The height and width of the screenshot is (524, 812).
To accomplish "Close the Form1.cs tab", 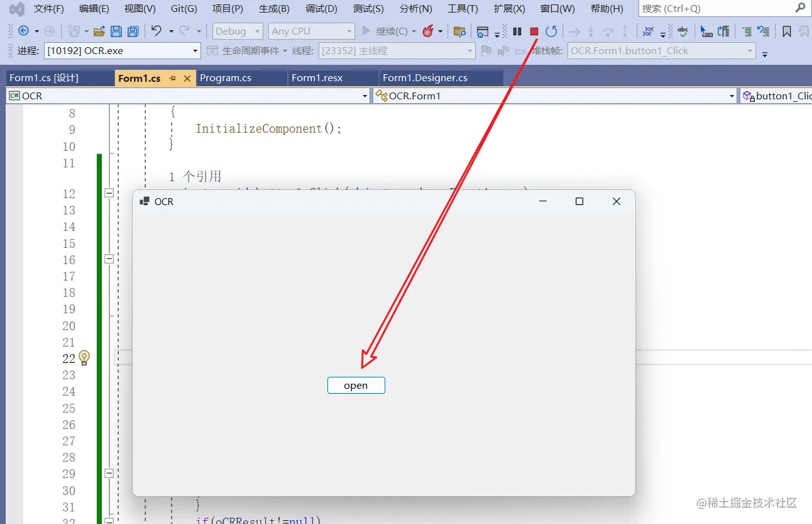I will click(x=187, y=79).
